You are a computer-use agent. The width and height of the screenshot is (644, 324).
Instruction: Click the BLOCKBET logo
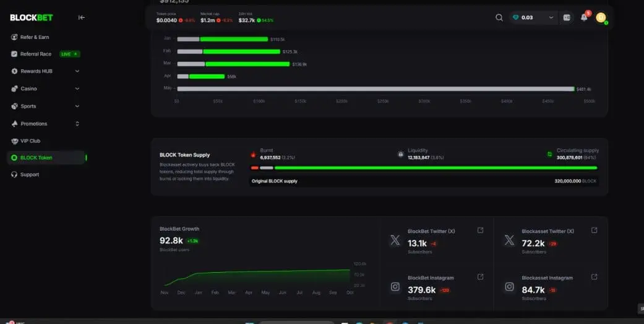[x=31, y=18]
